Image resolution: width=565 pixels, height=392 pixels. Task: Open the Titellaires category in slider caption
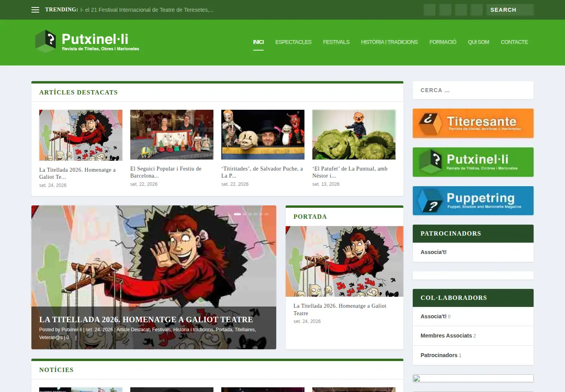click(245, 330)
